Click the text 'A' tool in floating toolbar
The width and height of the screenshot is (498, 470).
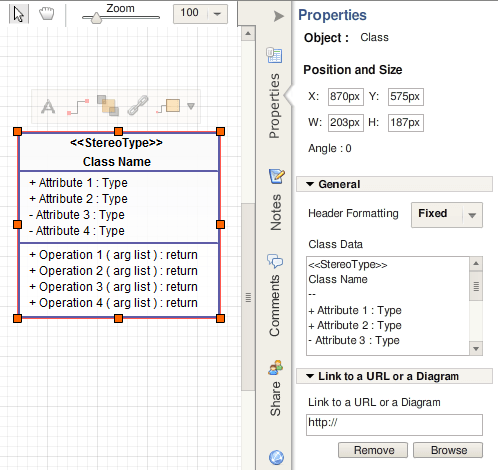(x=48, y=107)
